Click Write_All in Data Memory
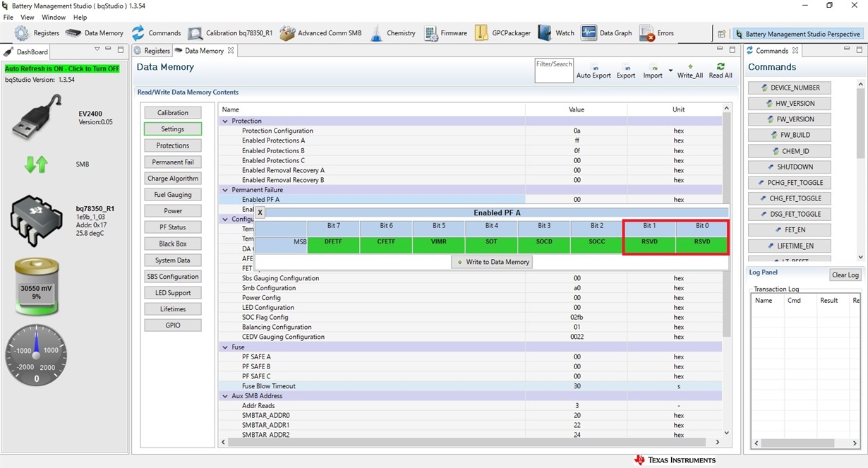The width and height of the screenshot is (868, 468). 690,71
